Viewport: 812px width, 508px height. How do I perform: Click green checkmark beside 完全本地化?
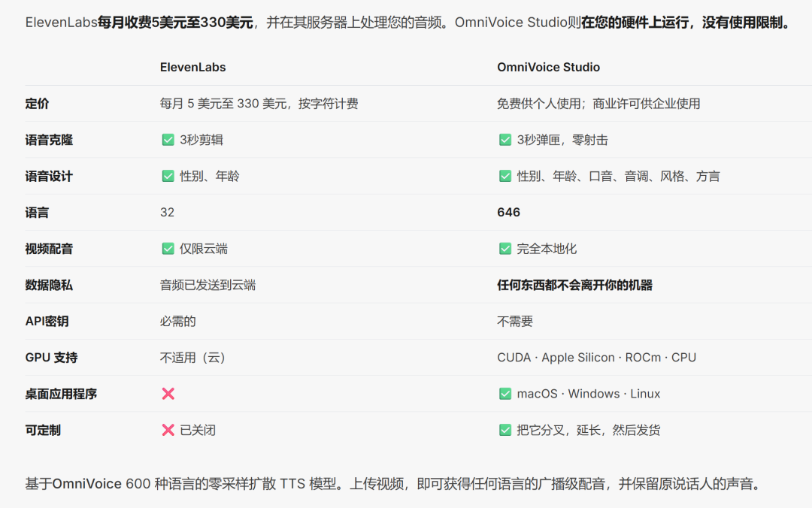[505, 249]
